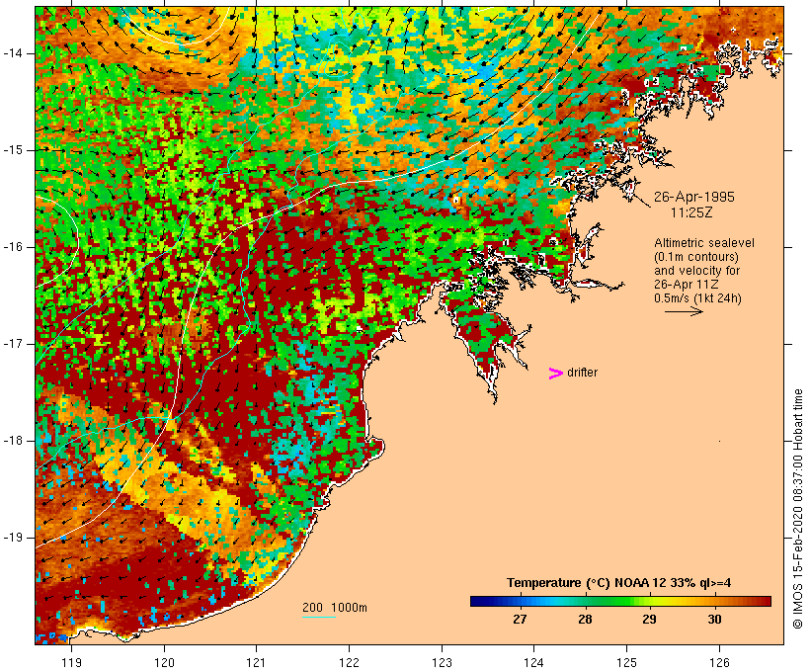Click longitude axis label 123
This screenshot has width=810, height=672.
tap(442, 662)
